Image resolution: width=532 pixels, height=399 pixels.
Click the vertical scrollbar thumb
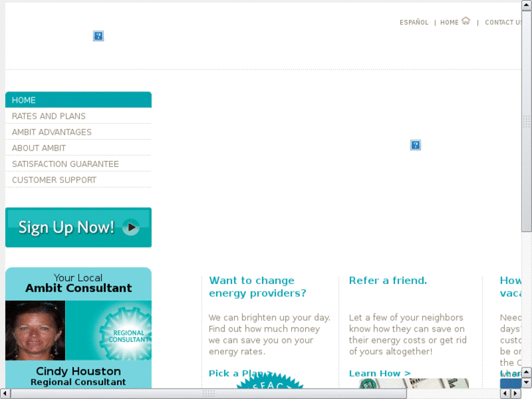click(x=527, y=122)
